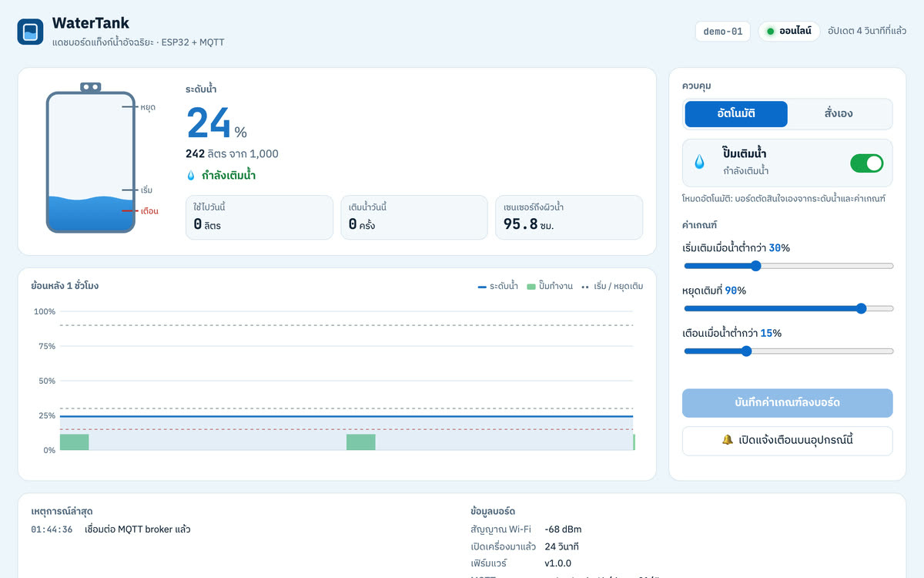The image size is (924, 578).
Task: Click the 100% label on the chart axis
Action: coord(45,311)
